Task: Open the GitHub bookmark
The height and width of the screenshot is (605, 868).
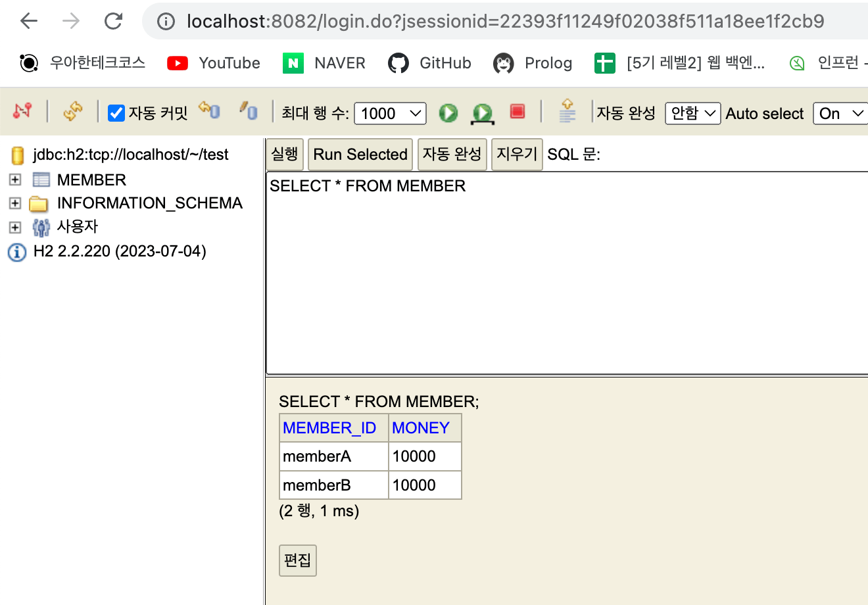Action: (429, 63)
